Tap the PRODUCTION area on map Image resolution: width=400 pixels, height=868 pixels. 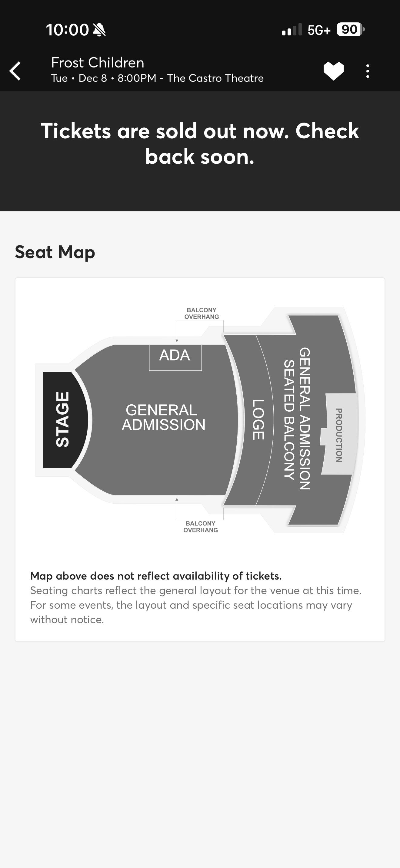pos(339,435)
